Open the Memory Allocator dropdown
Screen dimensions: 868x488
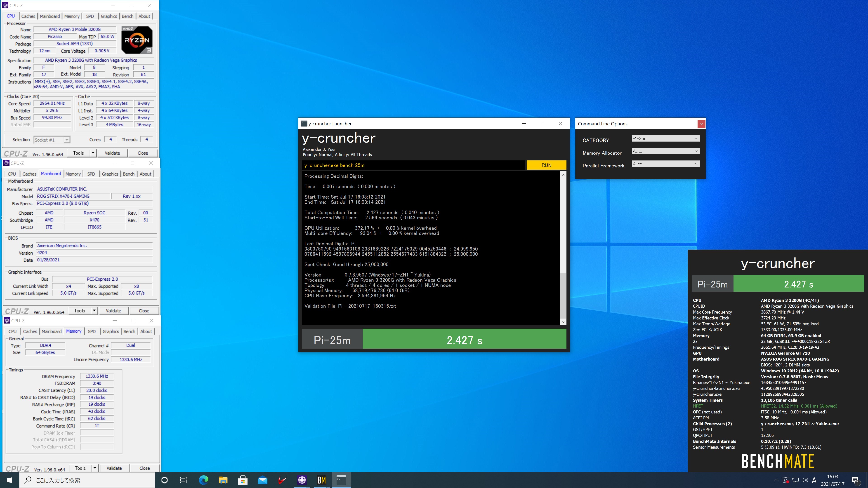coord(665,151)
